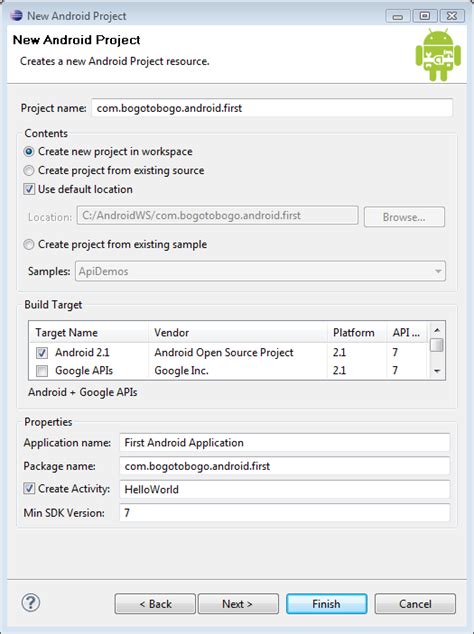Focus the Create Activity HelloWorld field
This screenshot has height=634, width=474.
coord(285,490)
